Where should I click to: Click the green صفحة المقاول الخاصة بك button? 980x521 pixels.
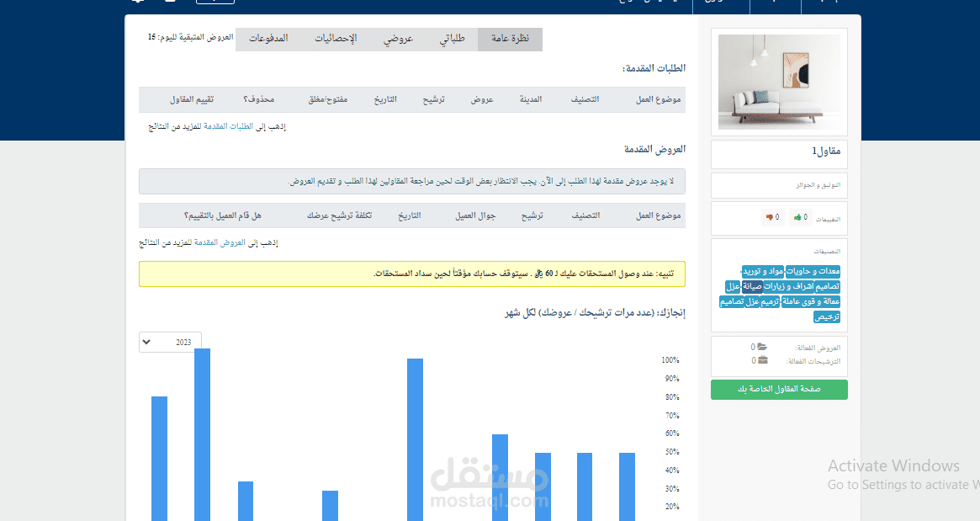point(779,389)
